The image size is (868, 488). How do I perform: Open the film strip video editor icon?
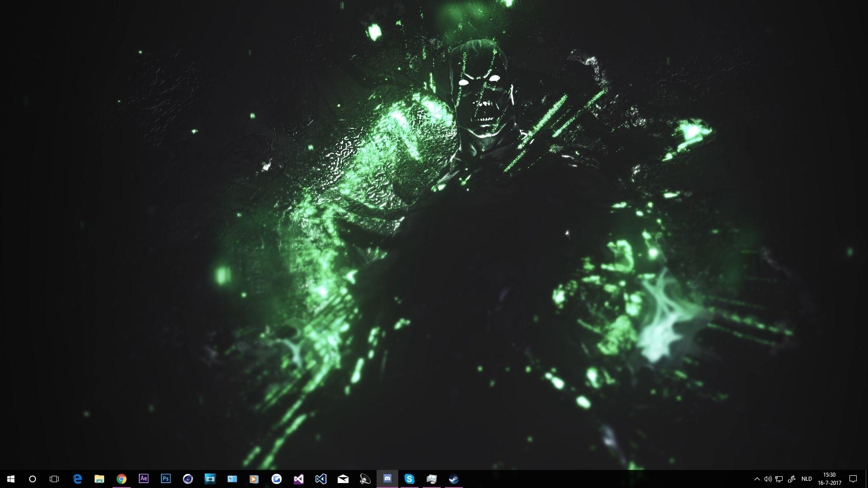pos(210,479)
